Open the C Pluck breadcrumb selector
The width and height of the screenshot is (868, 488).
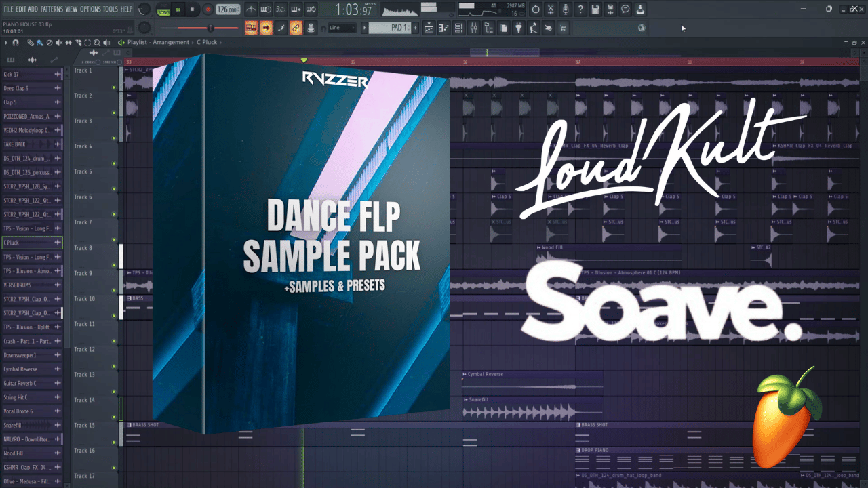[207, 42]
